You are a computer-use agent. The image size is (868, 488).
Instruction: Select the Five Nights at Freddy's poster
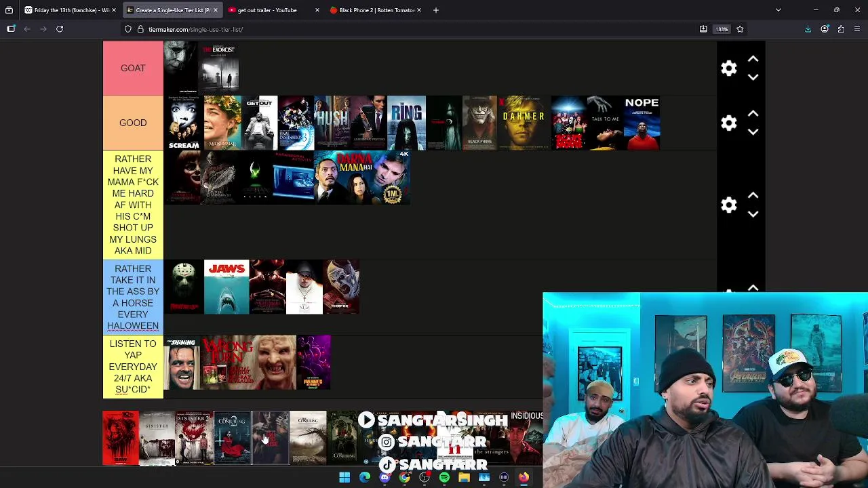pyautogui.click(x=313, y=363)
